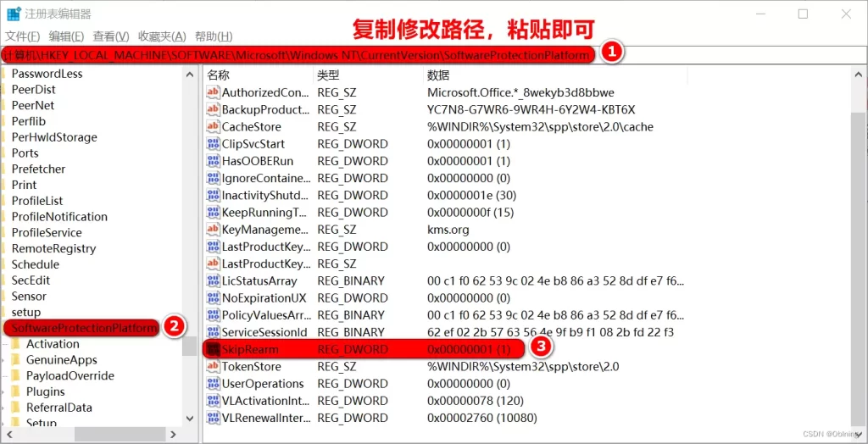Click the tree pane vertical scrollbar
Image resolution: width=868 pixels, height=444 pixels.
point(190,254)
